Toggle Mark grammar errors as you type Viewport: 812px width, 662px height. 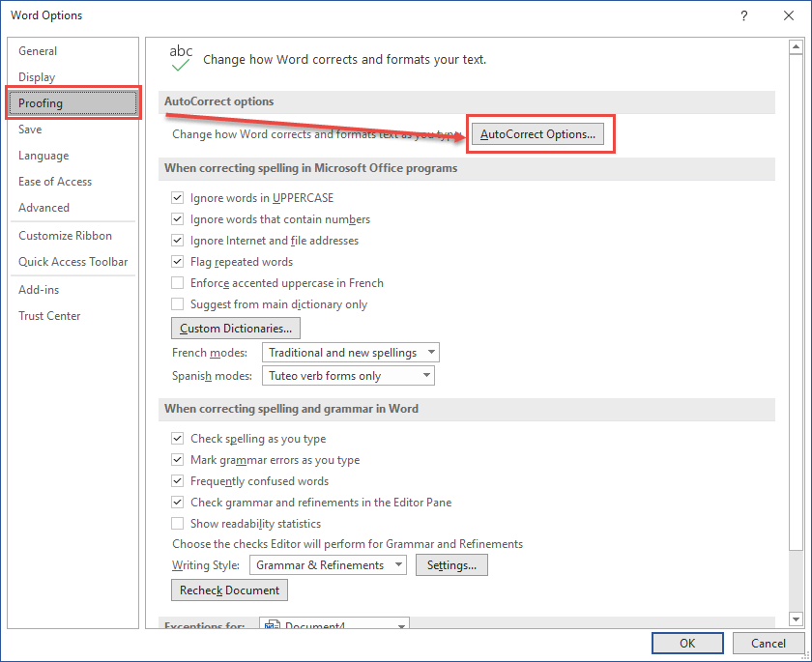tap(177, 460)
